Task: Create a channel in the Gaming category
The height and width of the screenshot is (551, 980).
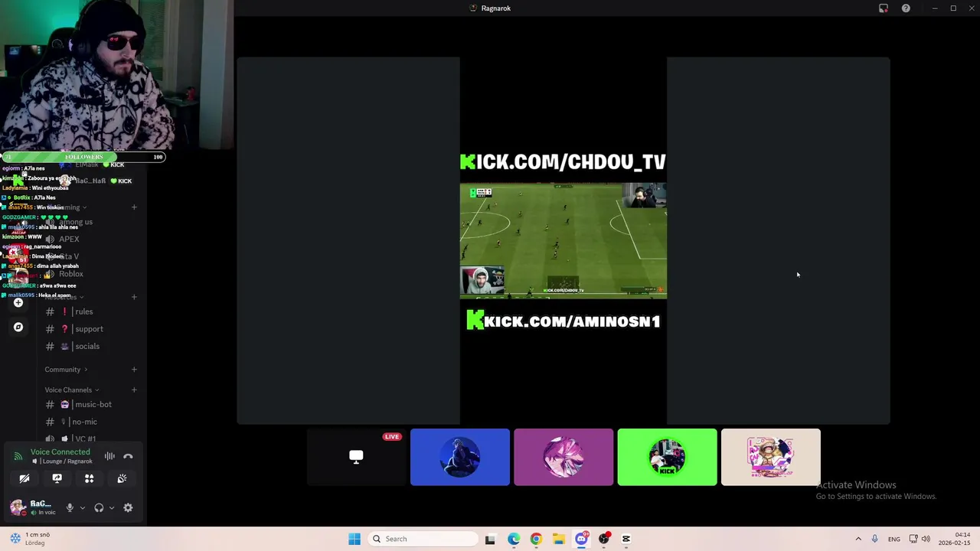Action: click(134, 207)
